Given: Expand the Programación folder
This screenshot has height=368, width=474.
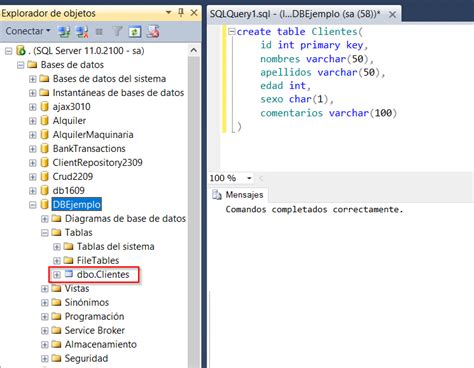Looking at the screenshot, I should 45,317.
